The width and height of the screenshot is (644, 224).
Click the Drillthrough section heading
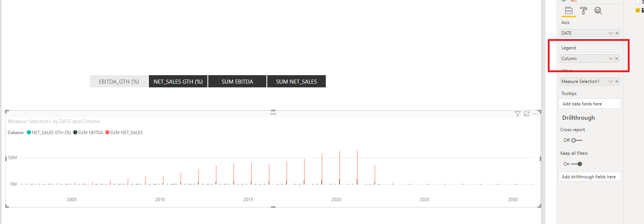pyautogui.click(x=578, y=118)
